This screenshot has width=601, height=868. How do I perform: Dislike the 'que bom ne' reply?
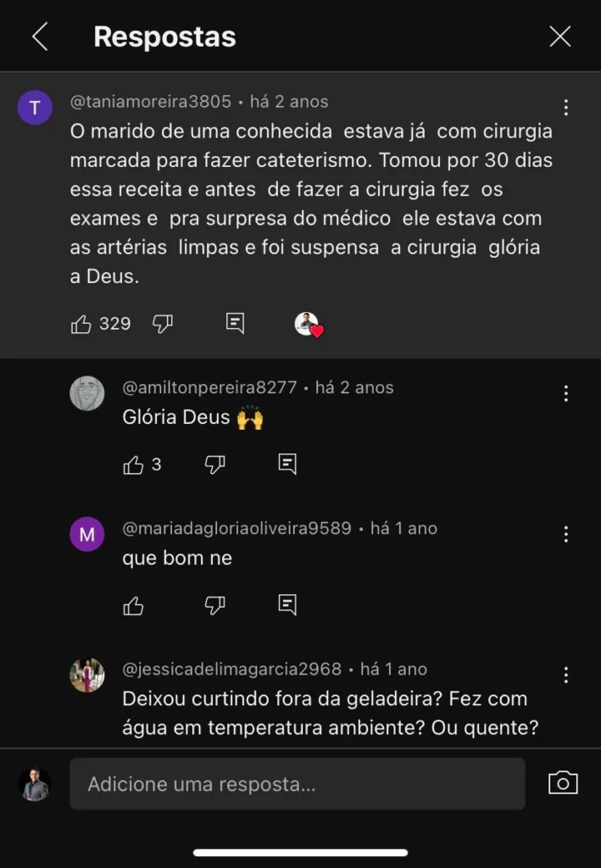point(215,605)
